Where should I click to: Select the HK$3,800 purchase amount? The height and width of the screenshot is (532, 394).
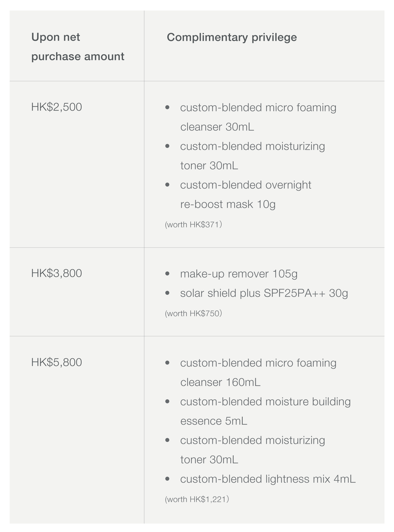[x=57, y=273]
